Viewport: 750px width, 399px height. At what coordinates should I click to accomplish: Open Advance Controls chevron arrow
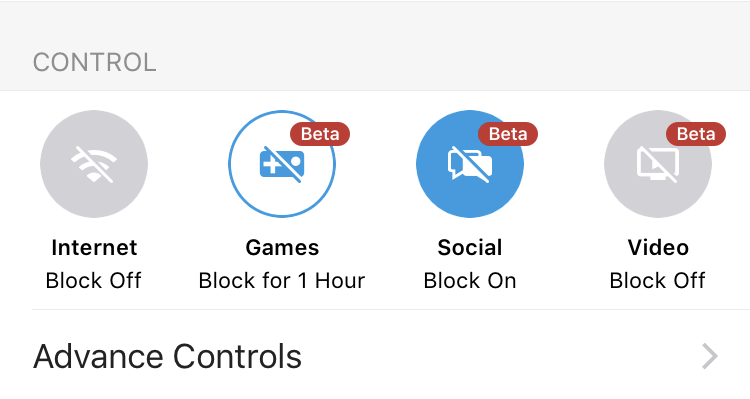[x=710, y=356]
